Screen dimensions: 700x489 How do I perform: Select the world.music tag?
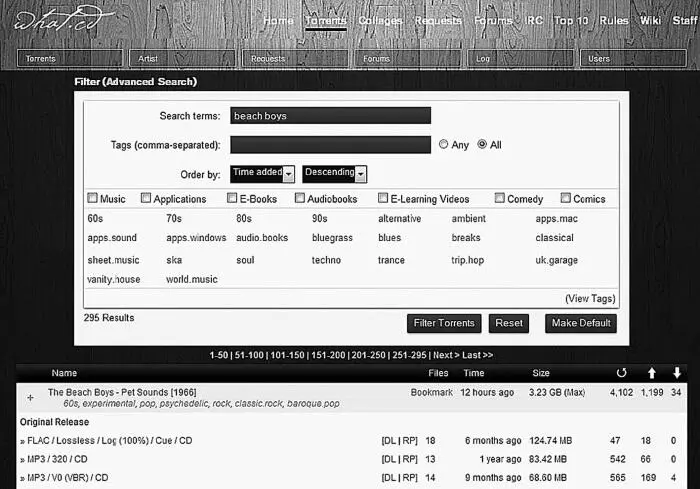192,280
